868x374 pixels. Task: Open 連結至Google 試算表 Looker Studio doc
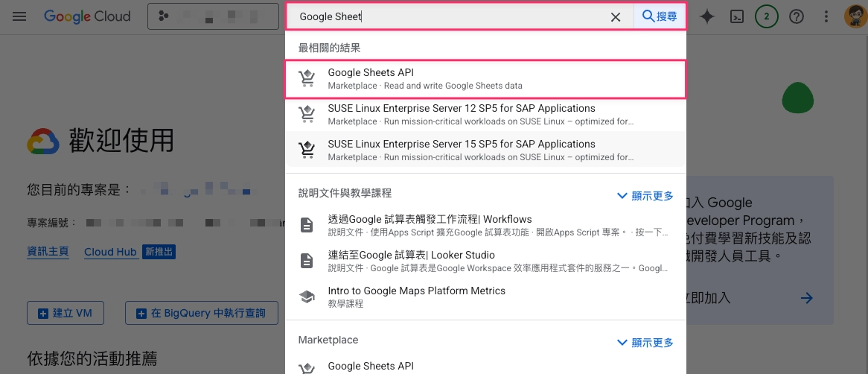pos(485,262)
